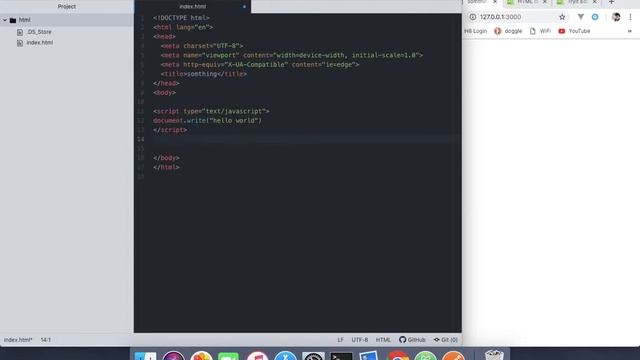Change HTML grammar in status bar

(383, 340)
